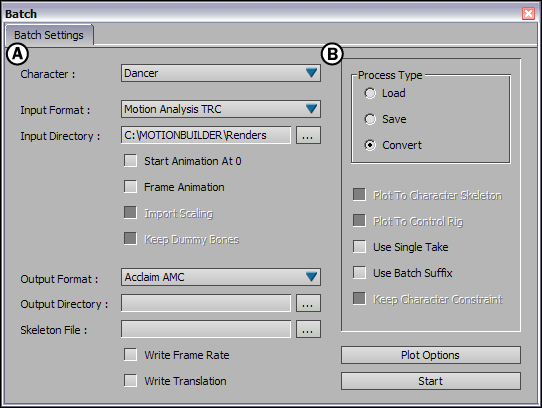Image resolution: width=542 pixels, height=408 pixels.
Task: Check the Use Batch Suffix option
Action: pyautogui.click(x=359, y=272)
